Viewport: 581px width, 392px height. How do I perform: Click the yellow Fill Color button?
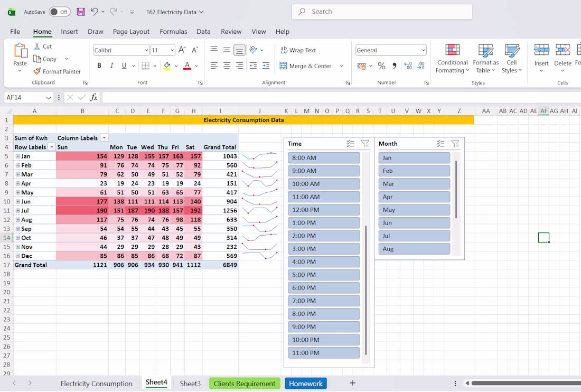167,66
